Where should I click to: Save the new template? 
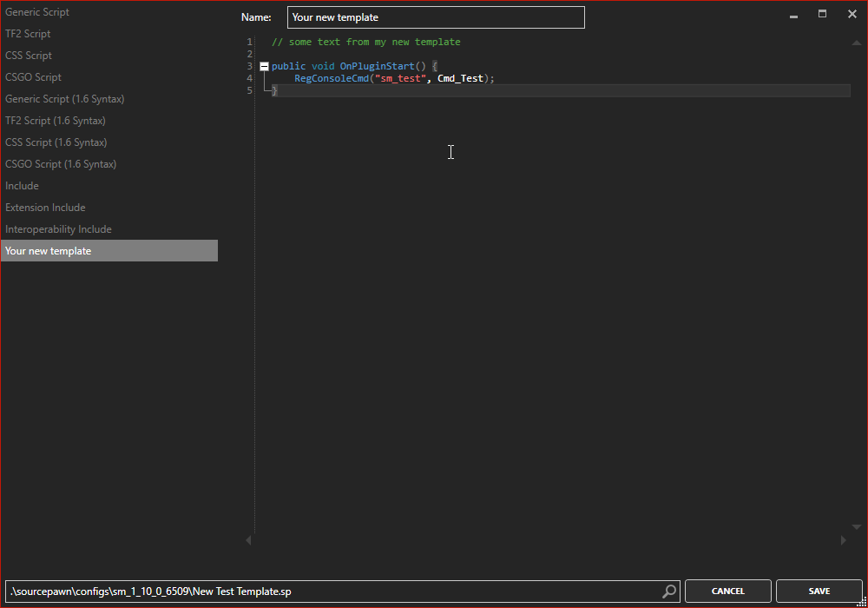(x=819, y=591)
